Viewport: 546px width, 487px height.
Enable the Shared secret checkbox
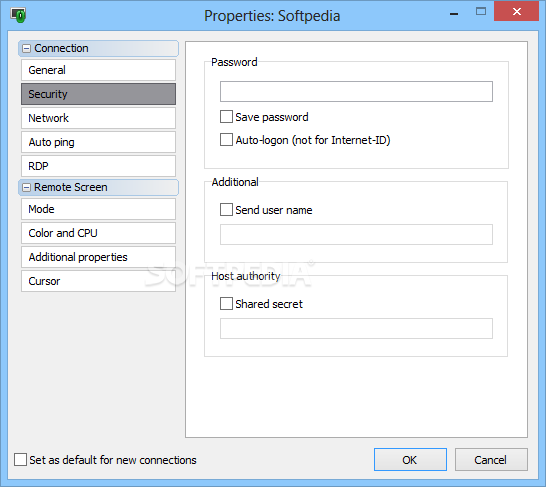coord(226,304)
